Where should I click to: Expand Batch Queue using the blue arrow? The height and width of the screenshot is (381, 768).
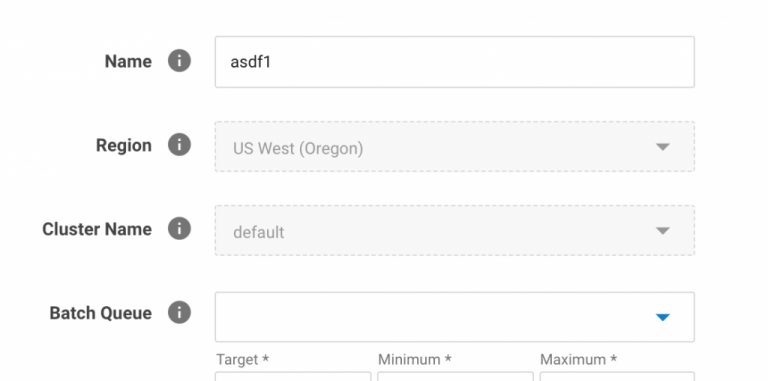click(x=662, y=317)
